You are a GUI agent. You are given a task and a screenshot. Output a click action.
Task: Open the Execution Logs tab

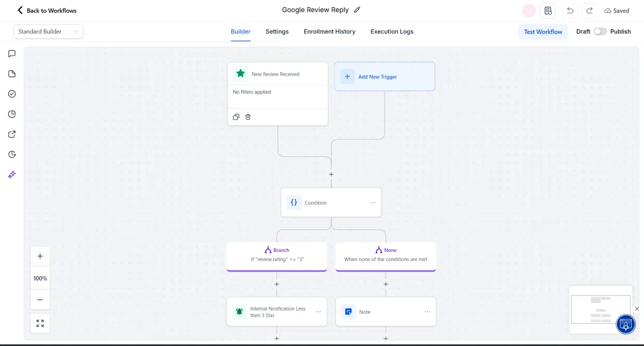click(x=392, y=32)
